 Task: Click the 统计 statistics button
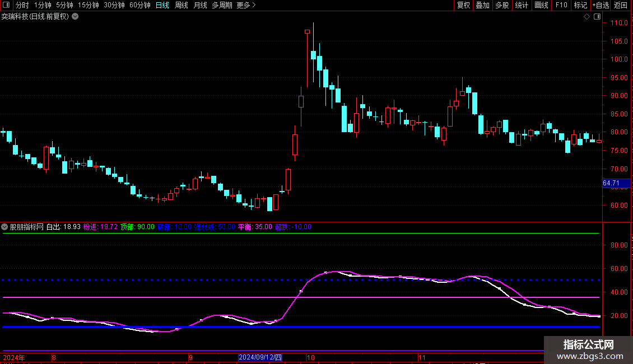tap(522, 5)
